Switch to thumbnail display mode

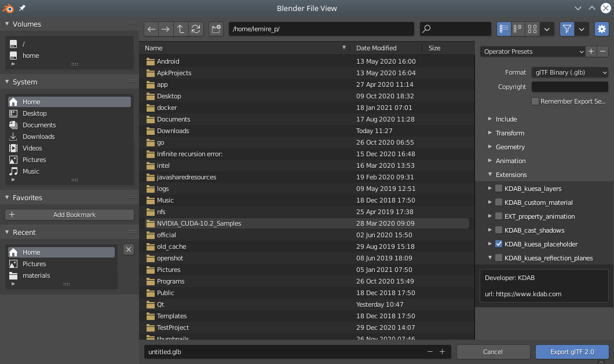pyautogui.click(x=532, y=29)
